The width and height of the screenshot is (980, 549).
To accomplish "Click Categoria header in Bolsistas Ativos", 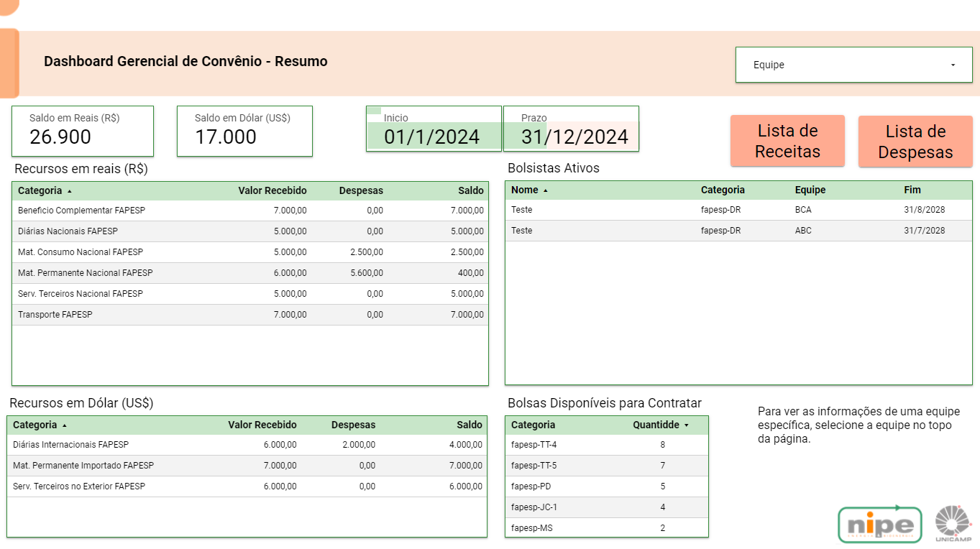I will (723, 190).
